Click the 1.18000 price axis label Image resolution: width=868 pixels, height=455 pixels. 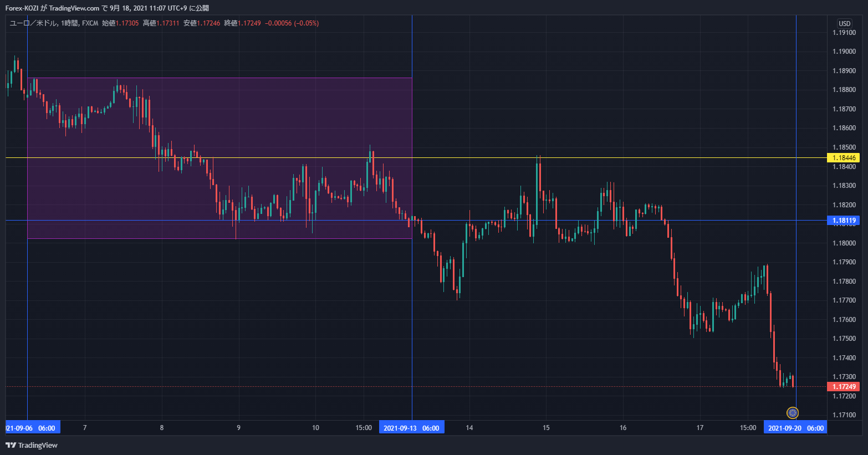(844, 243)
